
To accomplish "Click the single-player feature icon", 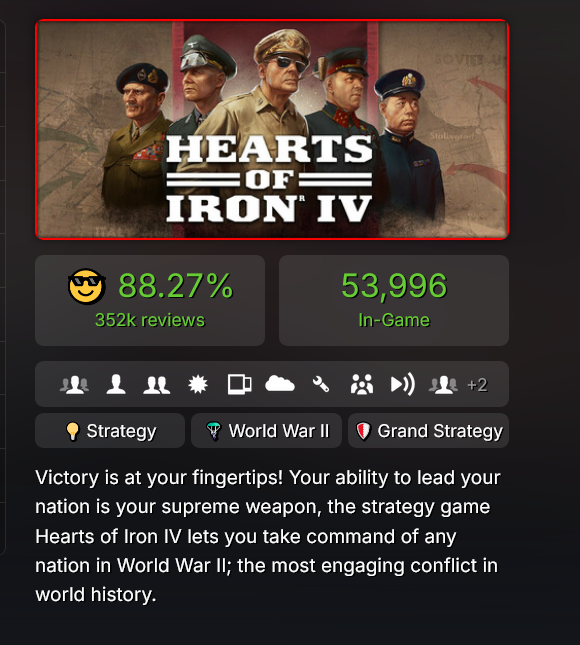I will click(116, 385).
